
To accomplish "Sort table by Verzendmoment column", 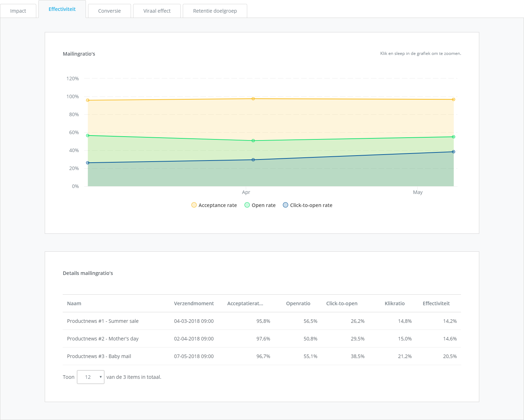I will (194, 303).
